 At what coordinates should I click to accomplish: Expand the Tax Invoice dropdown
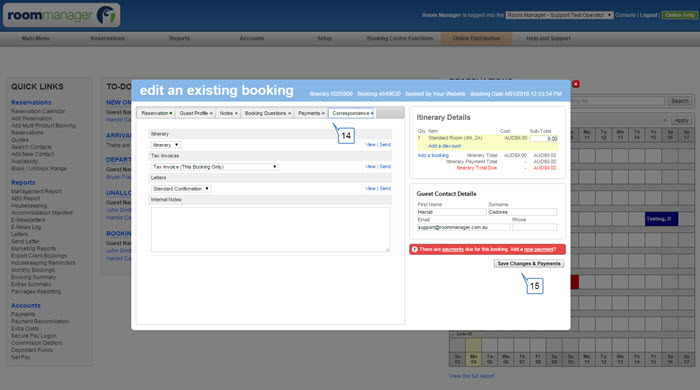pos(215,167)
